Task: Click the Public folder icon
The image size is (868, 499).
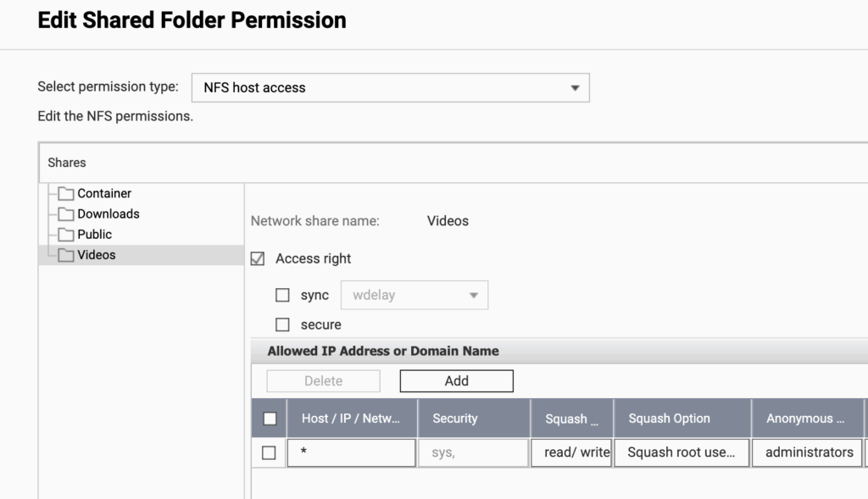Action: (65, 235)
